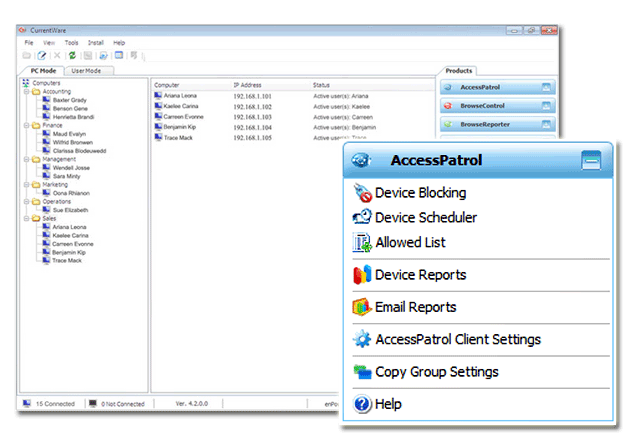The width and height of the screenshot is (640, 440).
Task: Collapse the enlarged AccessPatrol panel header button
Action: 591,160
